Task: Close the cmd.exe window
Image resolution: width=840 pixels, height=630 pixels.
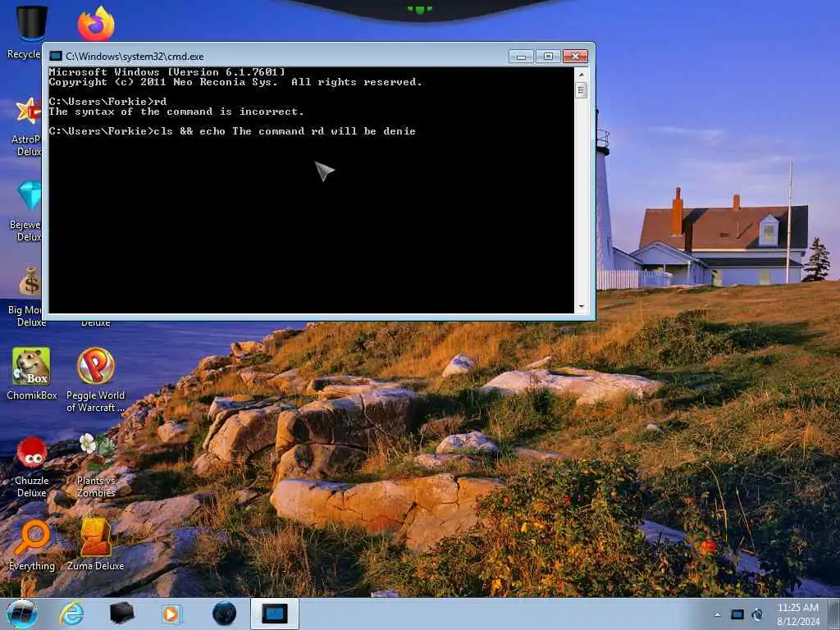Action: (575, 57)
